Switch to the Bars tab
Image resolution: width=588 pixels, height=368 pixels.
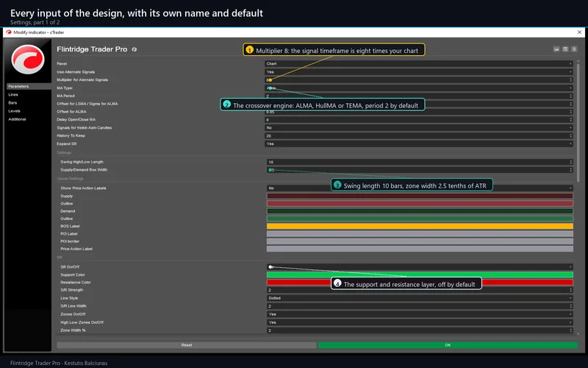pos(12,102)
